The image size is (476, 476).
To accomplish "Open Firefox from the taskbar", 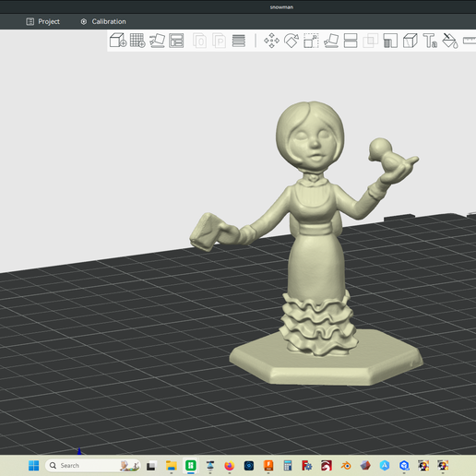I will [229, 466].
